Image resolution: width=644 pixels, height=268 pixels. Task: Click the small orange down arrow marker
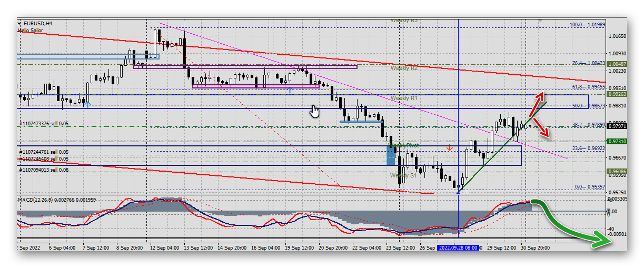point(449,148)
